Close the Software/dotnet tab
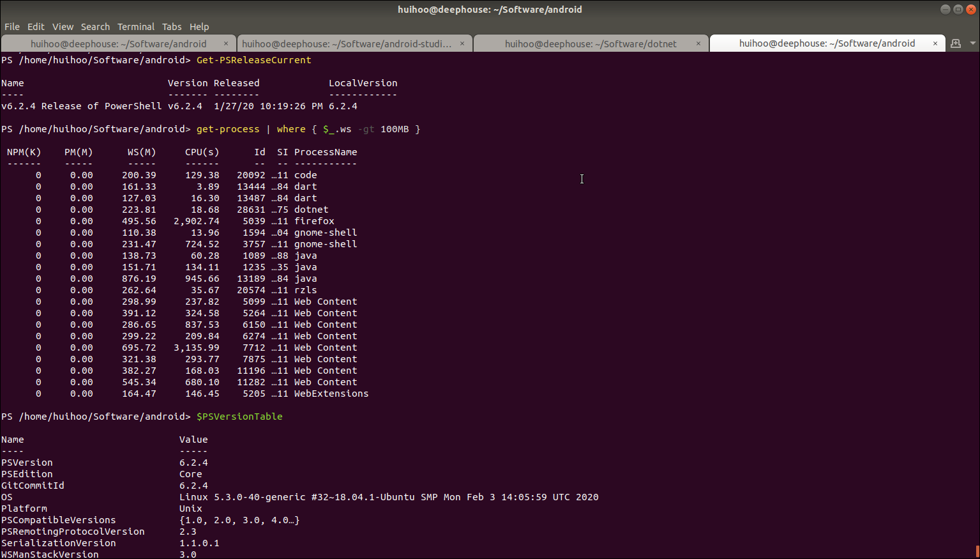This screenshot has height=559, width=980. [698, 43]
